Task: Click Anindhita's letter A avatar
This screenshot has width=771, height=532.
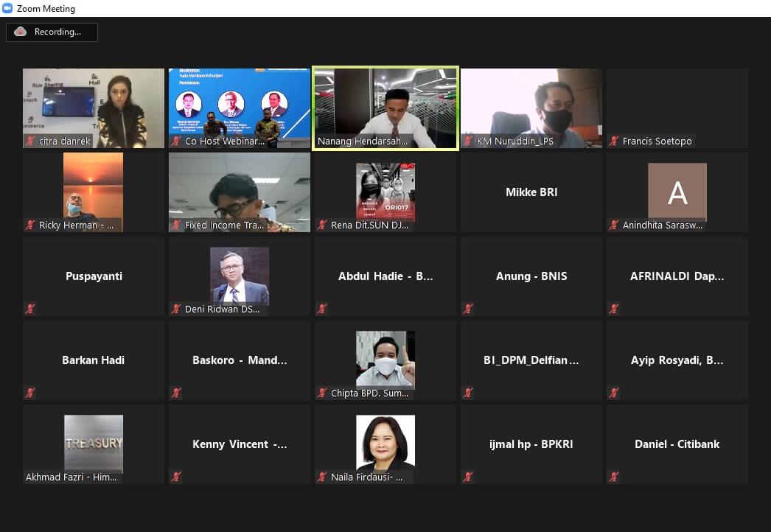Action: click(677, 192)
